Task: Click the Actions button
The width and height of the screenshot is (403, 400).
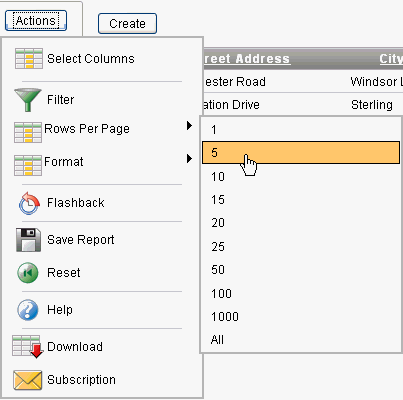Action: 36,21
